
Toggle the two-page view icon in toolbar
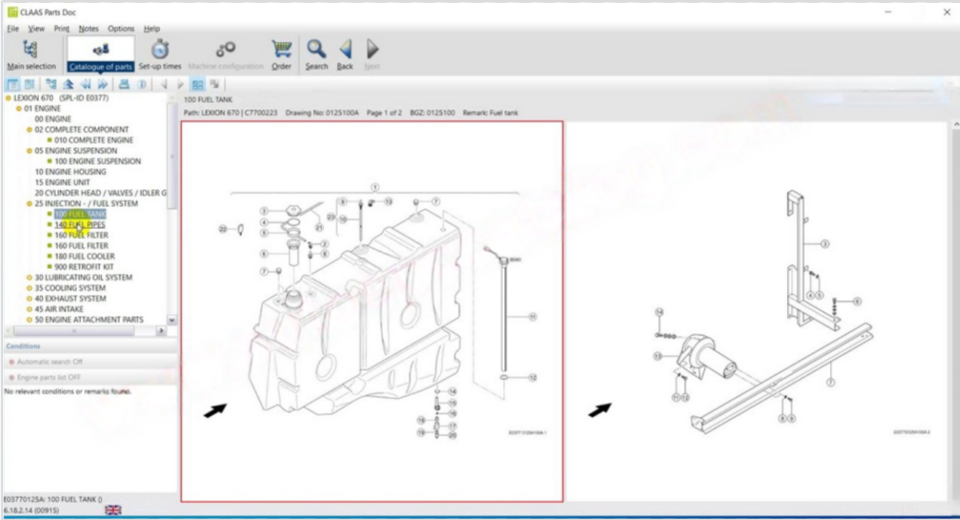[198, 85]
